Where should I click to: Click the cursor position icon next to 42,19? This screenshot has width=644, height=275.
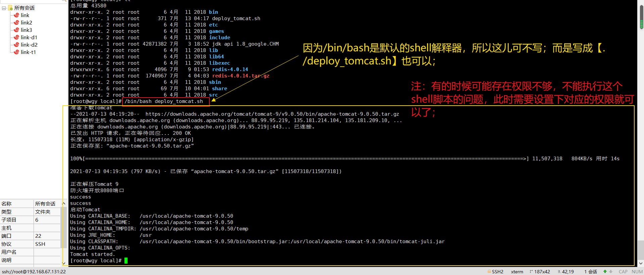click(559, 272)
